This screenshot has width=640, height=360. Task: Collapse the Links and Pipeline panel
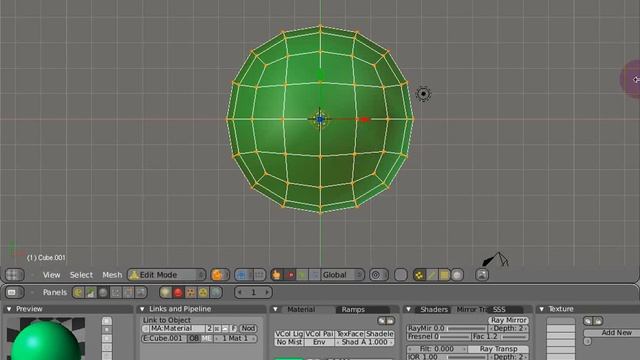pyautogui.click(x=142, y=309)
